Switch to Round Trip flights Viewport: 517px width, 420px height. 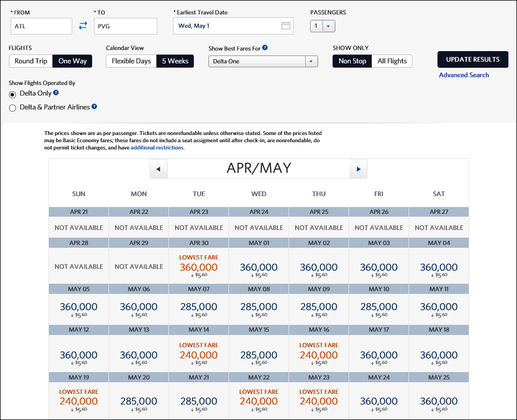(31, 61)
